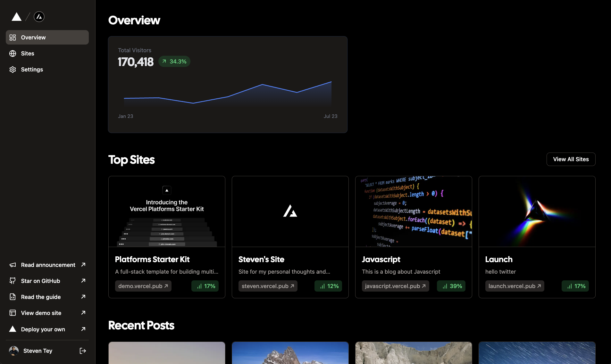611x364 pixels.
Task: Click Steven Tey profile avatar
Action: point(14,351)
